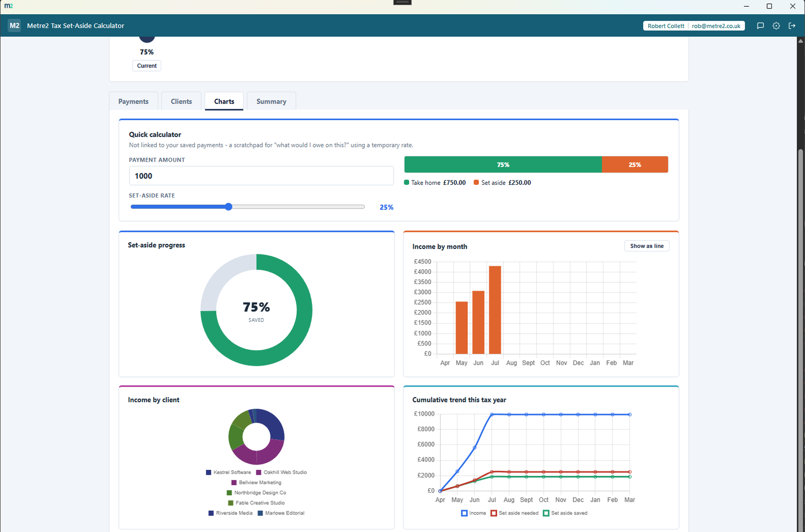Click the Cumulative trend this tax year heading
The height and width of the screenshot is (532, 805).
(459, 400)
